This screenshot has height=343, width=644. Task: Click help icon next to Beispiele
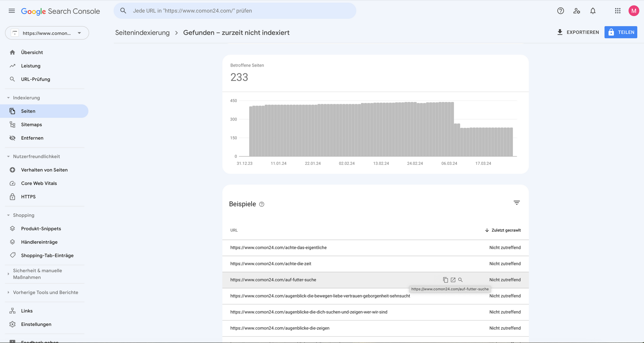point(262,204)
